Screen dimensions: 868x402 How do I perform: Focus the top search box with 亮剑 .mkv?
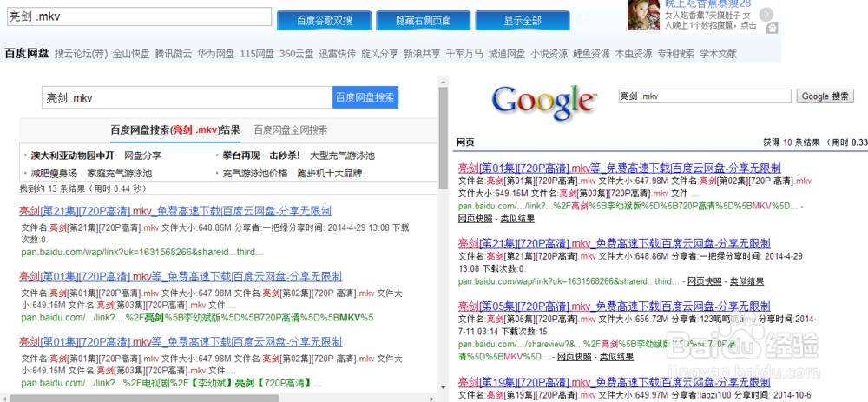[x=138, y=16]
